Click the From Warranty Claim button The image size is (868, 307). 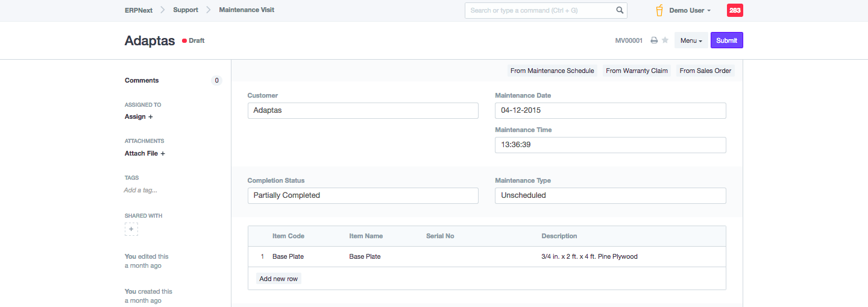[637, 71]
